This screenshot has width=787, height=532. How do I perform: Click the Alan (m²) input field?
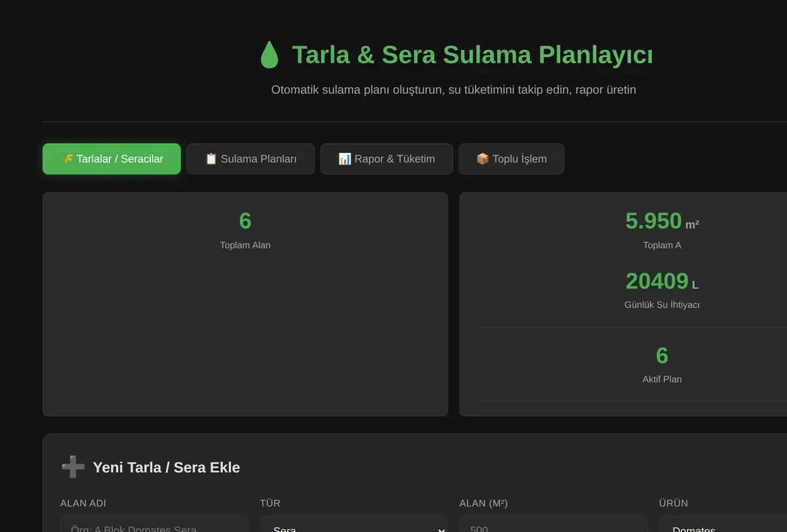pos(553,524)
